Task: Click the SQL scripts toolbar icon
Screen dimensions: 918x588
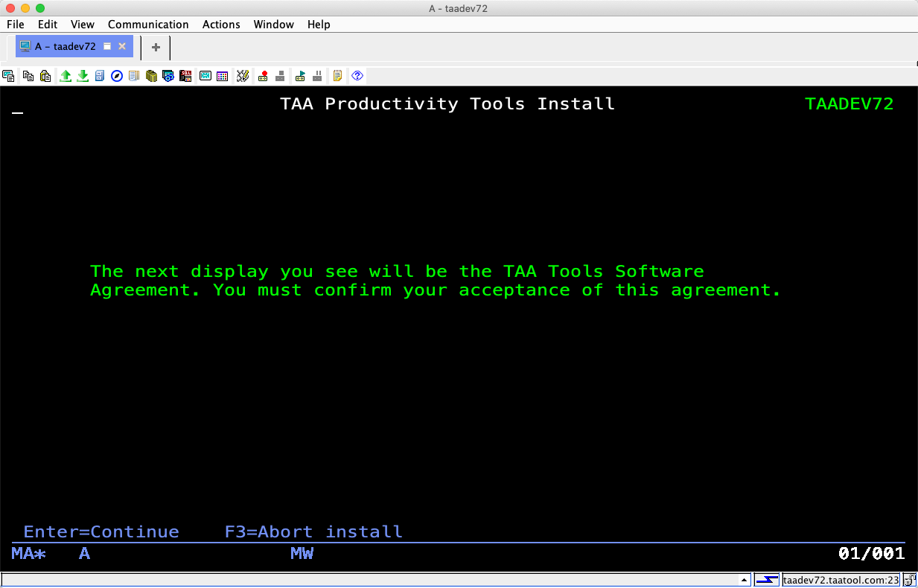Action: pos(186,76)
